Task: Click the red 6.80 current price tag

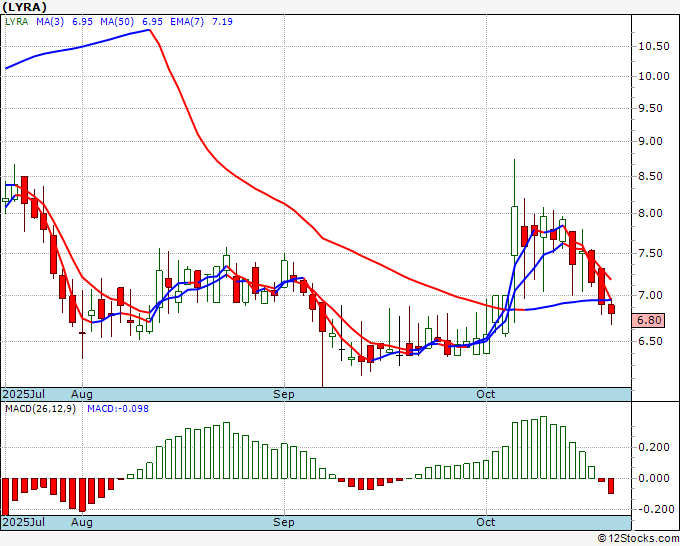Action: (649, 320)
